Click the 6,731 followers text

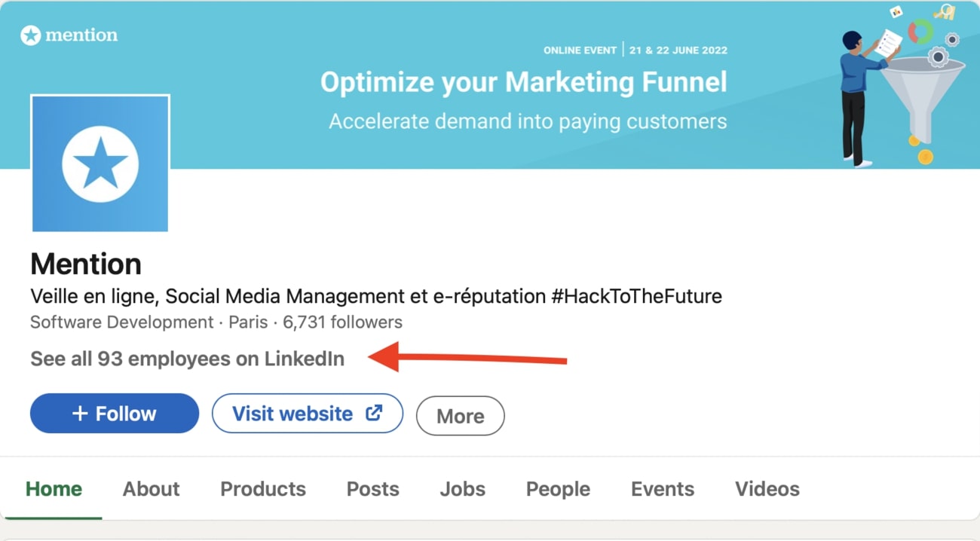pos(343,322)
